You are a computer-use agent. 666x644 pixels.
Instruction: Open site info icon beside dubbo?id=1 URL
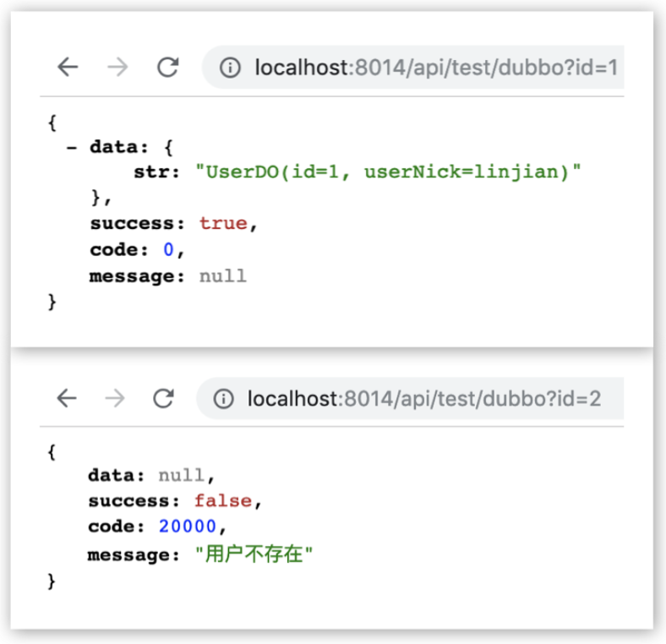tap(230, 68)
